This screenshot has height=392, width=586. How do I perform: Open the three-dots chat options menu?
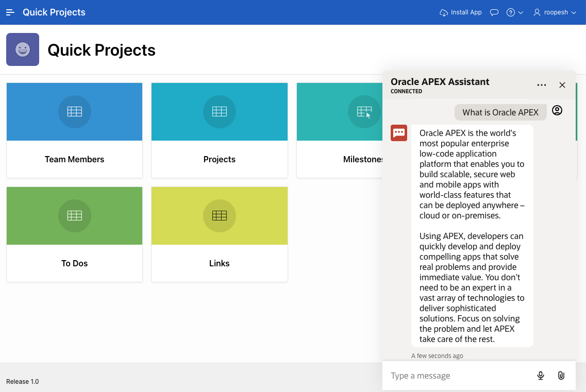542,85
